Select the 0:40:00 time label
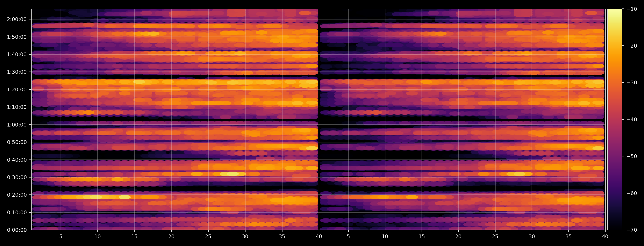 click(x=17, y=160)
